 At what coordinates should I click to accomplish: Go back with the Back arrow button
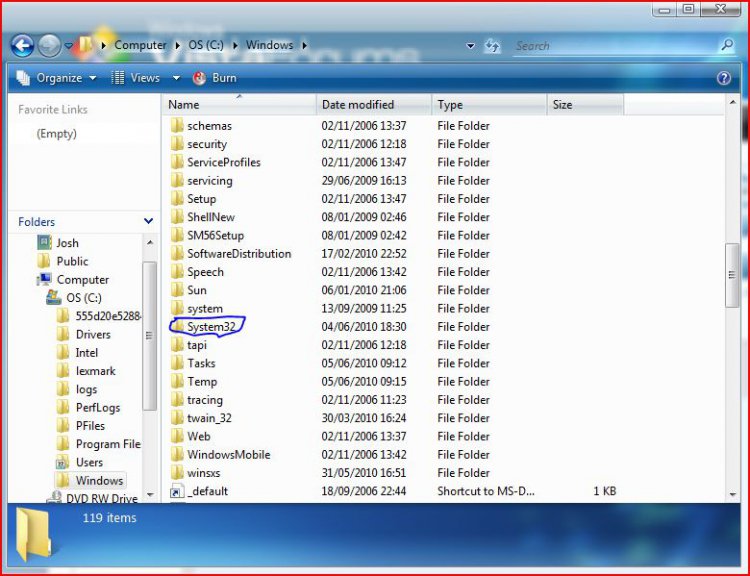click(22, 46)
